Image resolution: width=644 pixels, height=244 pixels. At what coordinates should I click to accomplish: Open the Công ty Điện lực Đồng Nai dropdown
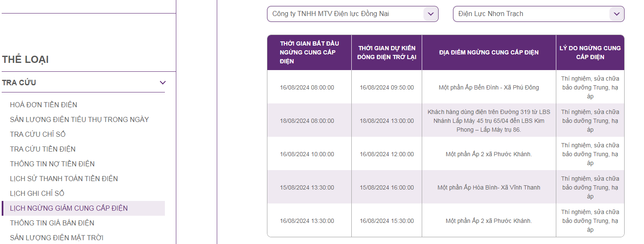pos(353,14)
